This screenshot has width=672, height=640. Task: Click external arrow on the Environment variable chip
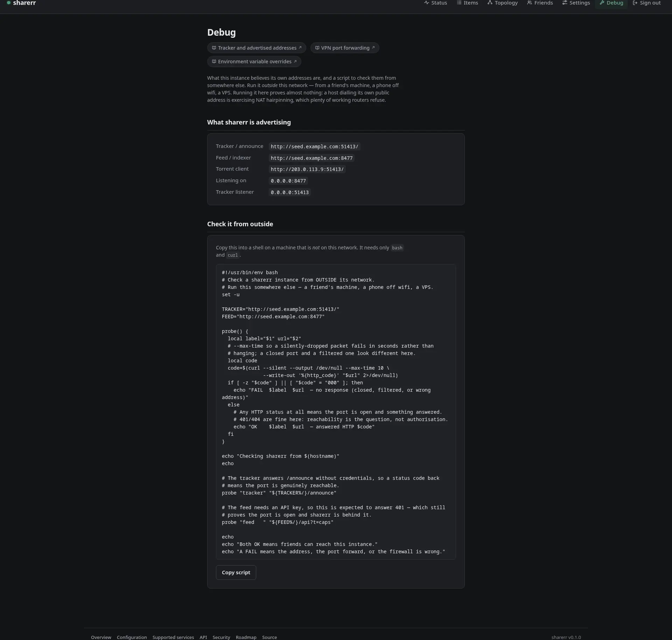[295, 61]
